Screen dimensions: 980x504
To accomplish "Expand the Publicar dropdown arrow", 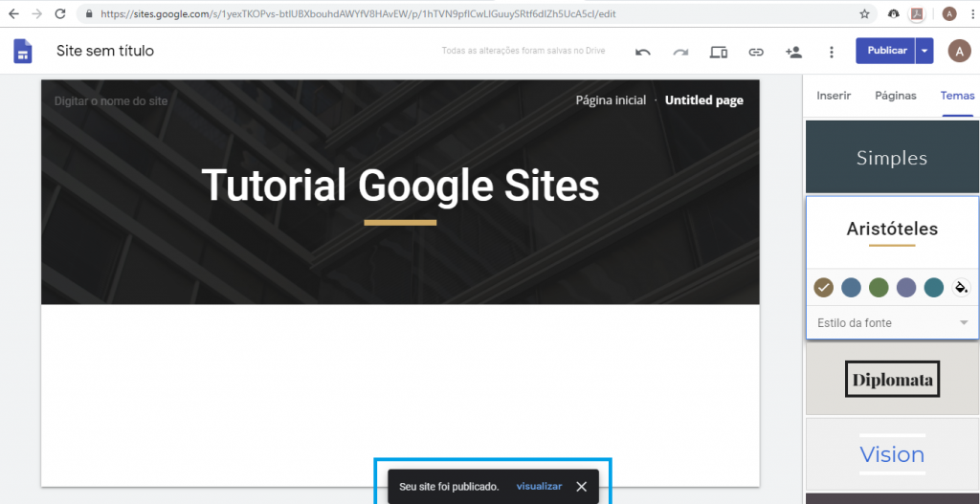I will pos(924,51).
